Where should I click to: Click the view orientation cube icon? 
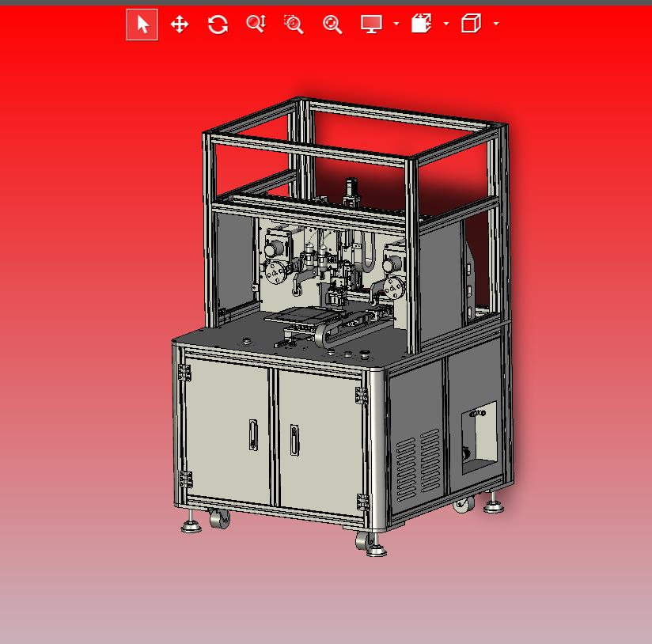coord(471,23)
